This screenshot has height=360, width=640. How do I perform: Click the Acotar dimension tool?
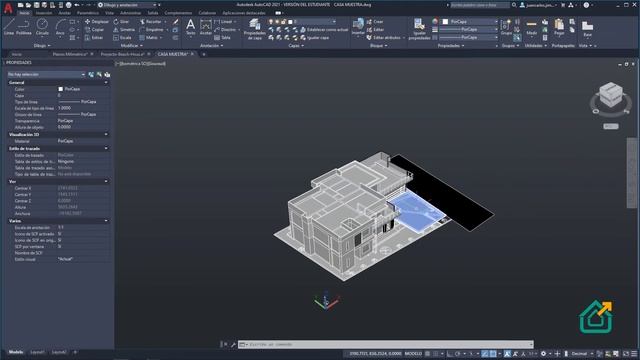206,27
